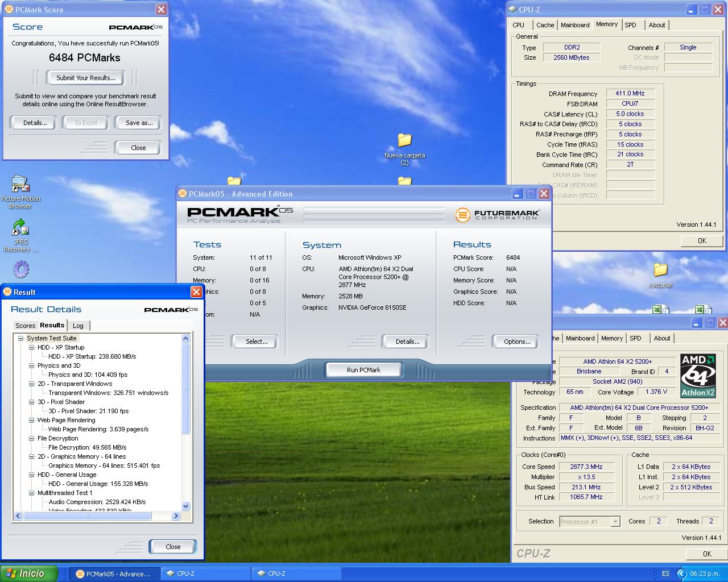Click OK in the top CPU-Z window
The image size is (728, 582).
click(x=702, y=241)
